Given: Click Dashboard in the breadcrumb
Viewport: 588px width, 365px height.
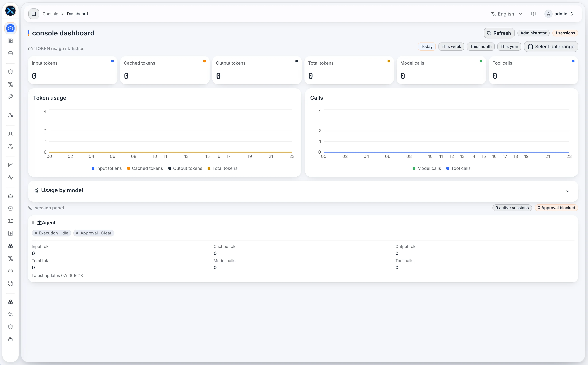Looking at the screenshot, I should pyautogui.click(x=77, y=14).
